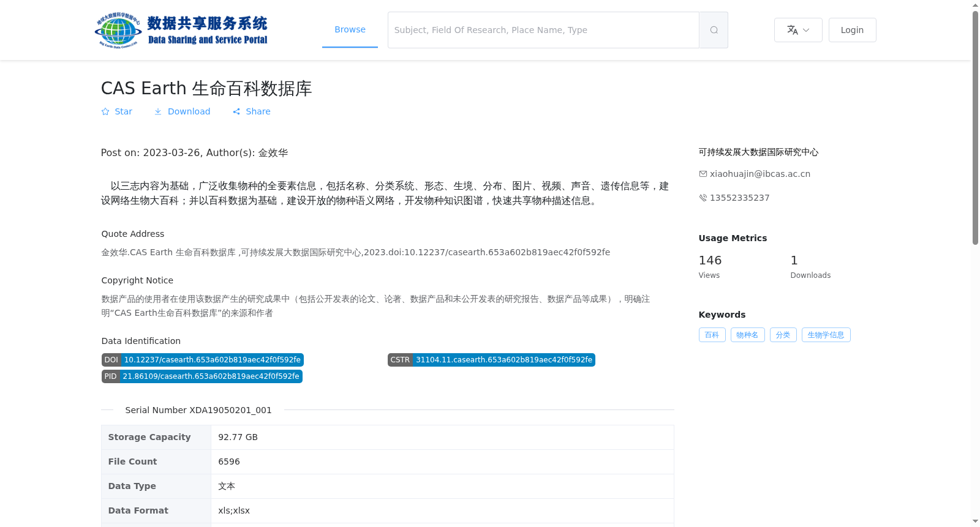
Task: Click the File Count value 6596
Action: 229,462
